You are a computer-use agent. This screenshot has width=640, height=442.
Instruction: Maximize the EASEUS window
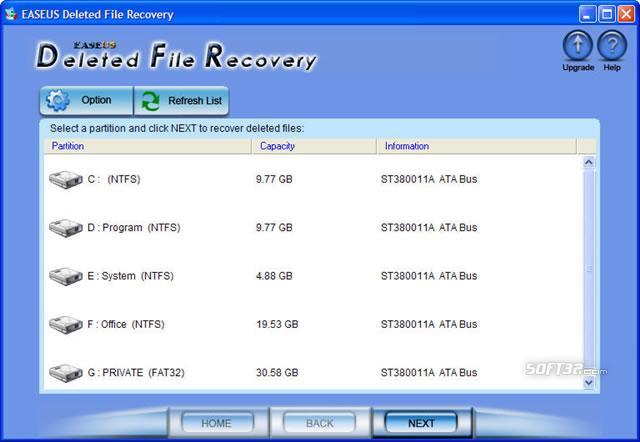tap(607, 14)
